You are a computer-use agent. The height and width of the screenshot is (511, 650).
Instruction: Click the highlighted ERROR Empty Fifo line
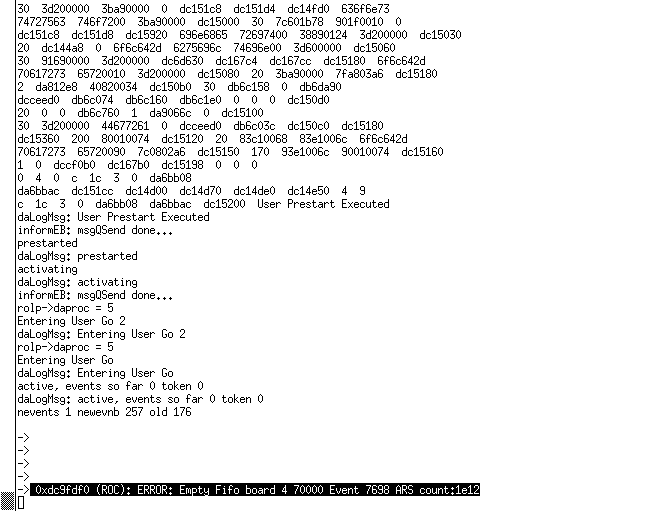pyautogui.click(x=255, y=490)
